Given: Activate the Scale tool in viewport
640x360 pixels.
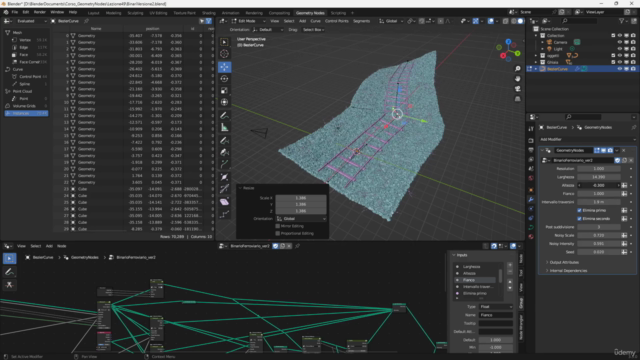Looking at the screenshot, I should coord(224,91).
